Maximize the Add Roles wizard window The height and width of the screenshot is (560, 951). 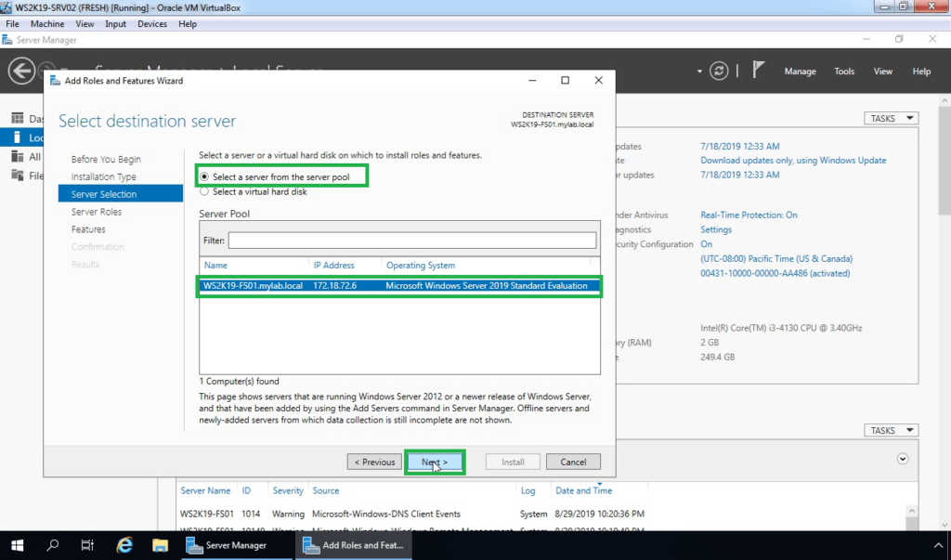point(565,80)
